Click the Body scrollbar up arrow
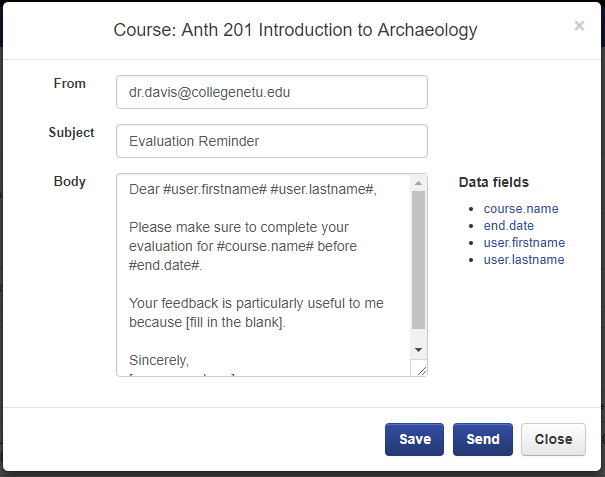 [419, 183]
